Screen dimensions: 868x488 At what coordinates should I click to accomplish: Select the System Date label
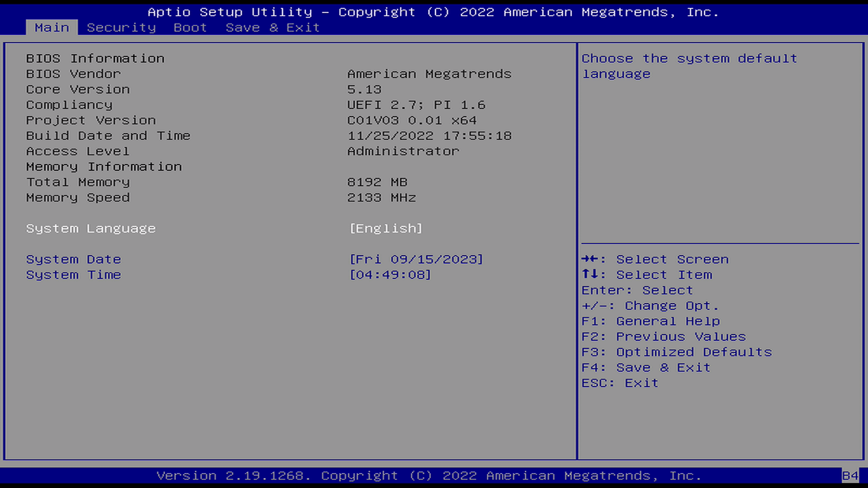(74, 259)
